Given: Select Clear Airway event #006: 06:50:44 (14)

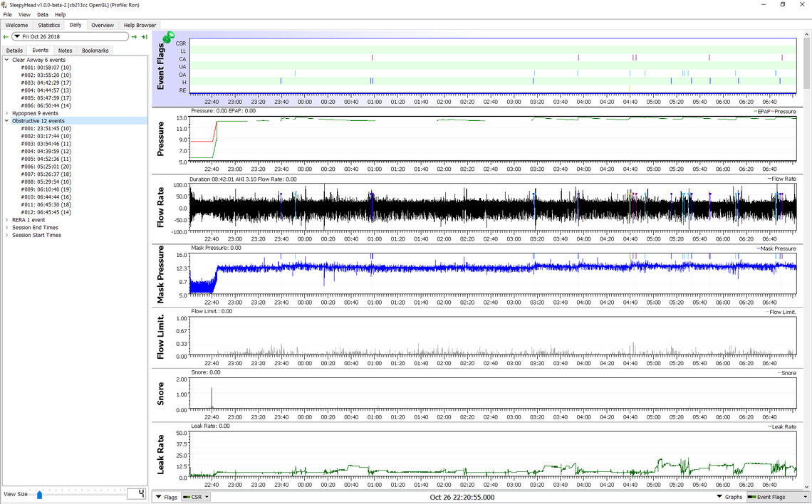Looking at the screenshot, I should click(46, 105).
